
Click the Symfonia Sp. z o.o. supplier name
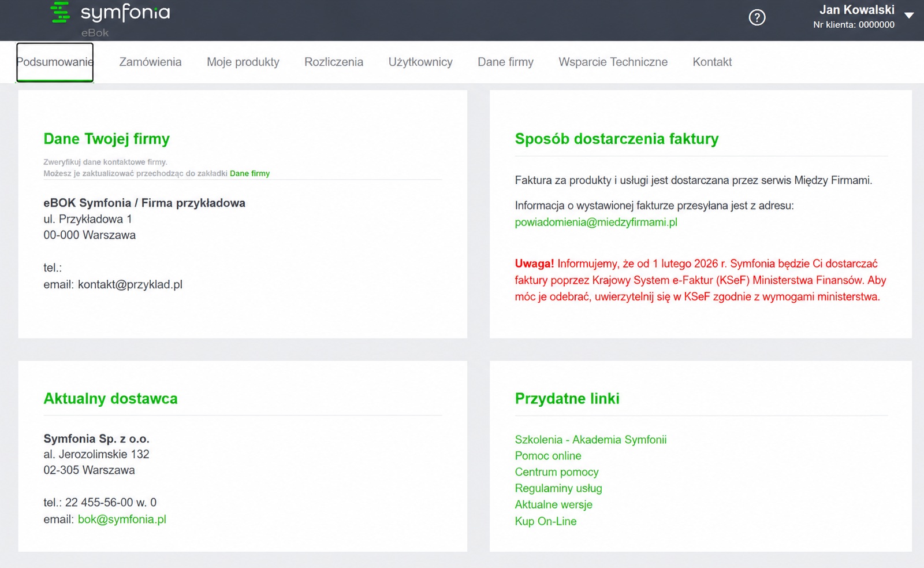pyautogui.click(x=96, y=439)
